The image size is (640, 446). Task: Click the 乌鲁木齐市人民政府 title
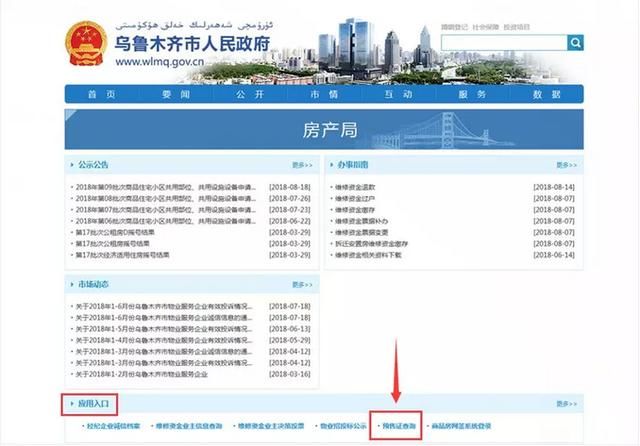click(192, 44)
